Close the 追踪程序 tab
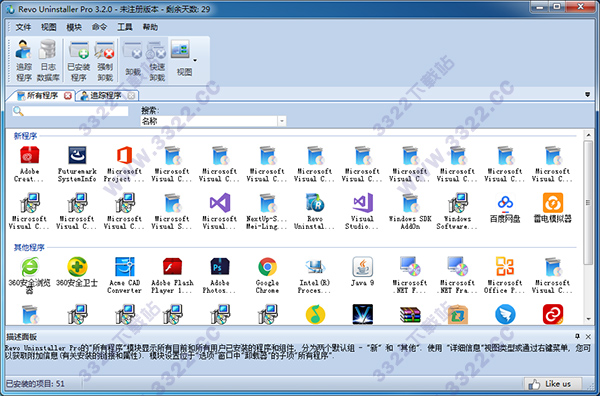Screen dimensions: 600x396 [x=131, y=96]
